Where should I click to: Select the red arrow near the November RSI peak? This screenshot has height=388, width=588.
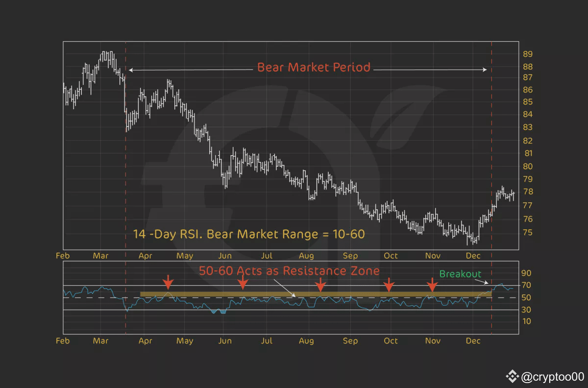tap(433, 283)
